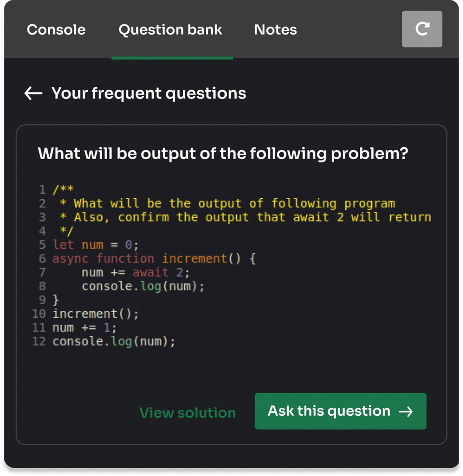Open the View solution link
This screenshot has width=463, height=476.
(188, 413)
